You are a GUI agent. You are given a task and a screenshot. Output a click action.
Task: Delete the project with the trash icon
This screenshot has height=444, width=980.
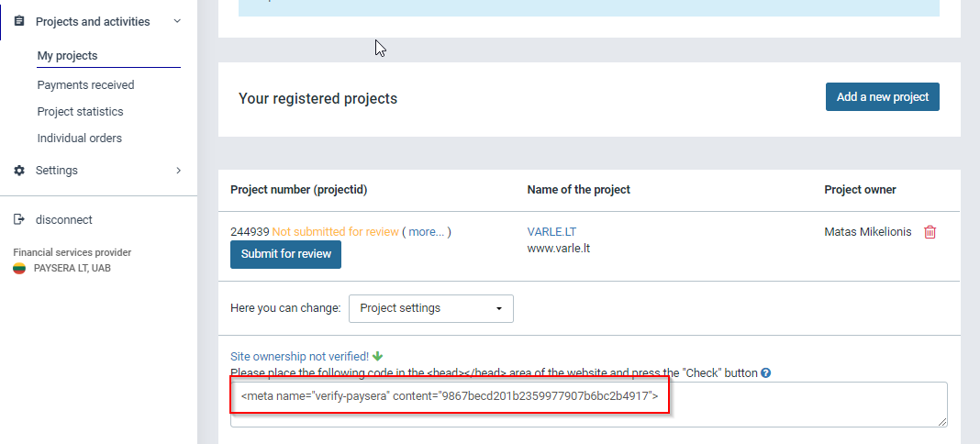(x=930, y=232)
